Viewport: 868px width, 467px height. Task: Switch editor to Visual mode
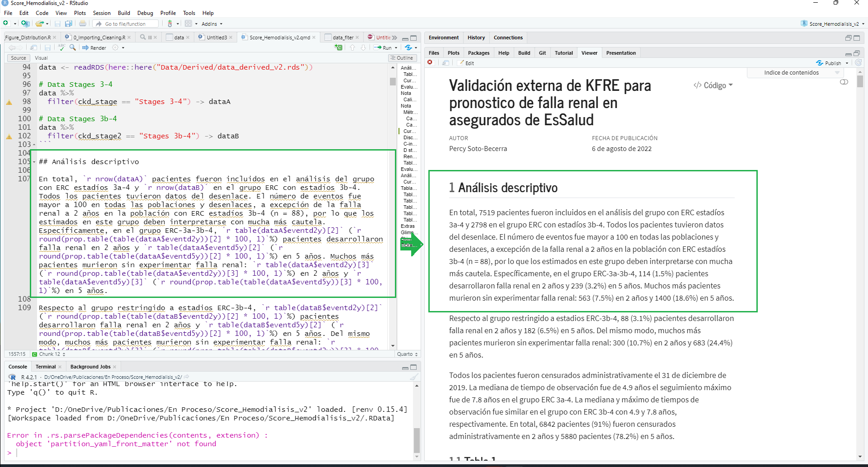[x=41, y=58]
